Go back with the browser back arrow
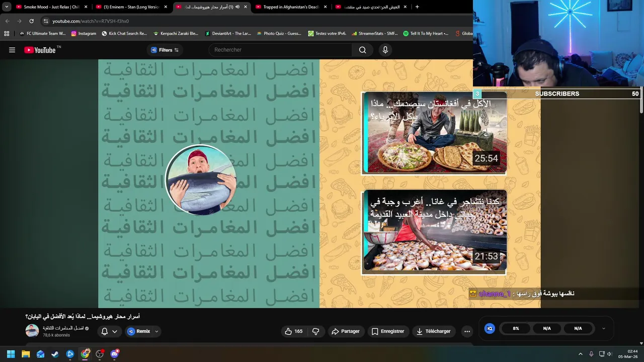 pos(7,21)
